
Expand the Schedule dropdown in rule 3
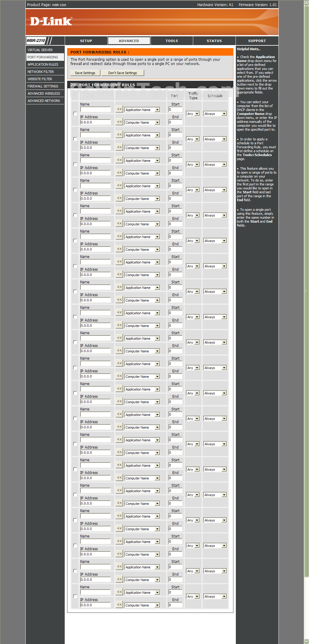pos(215,165)
